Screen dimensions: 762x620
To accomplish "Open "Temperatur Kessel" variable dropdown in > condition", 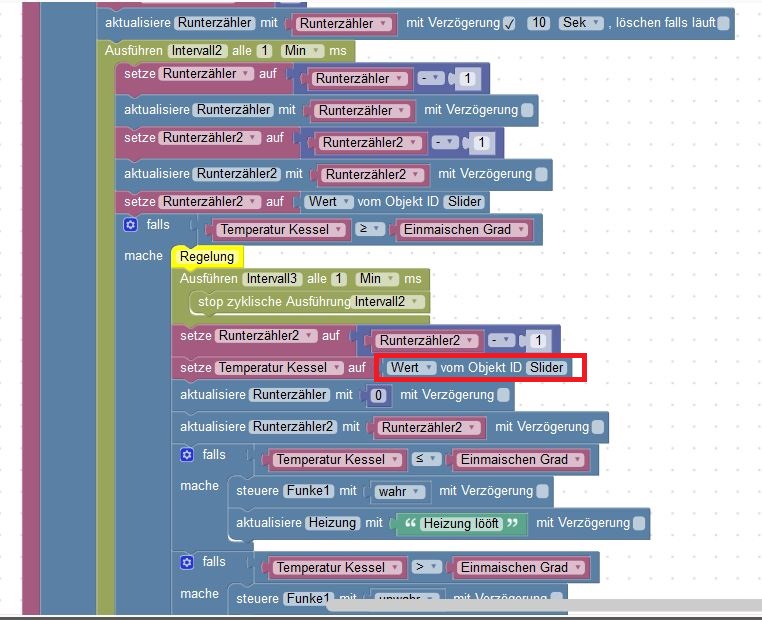I will click(337, 567).
